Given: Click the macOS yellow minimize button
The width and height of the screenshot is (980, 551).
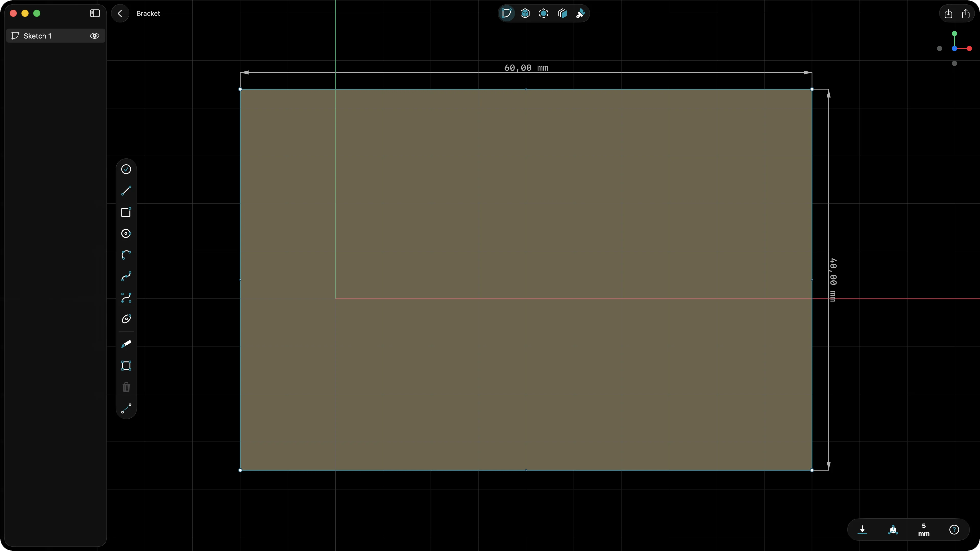Looking at the screenshot, I should (x=25, y=13).
